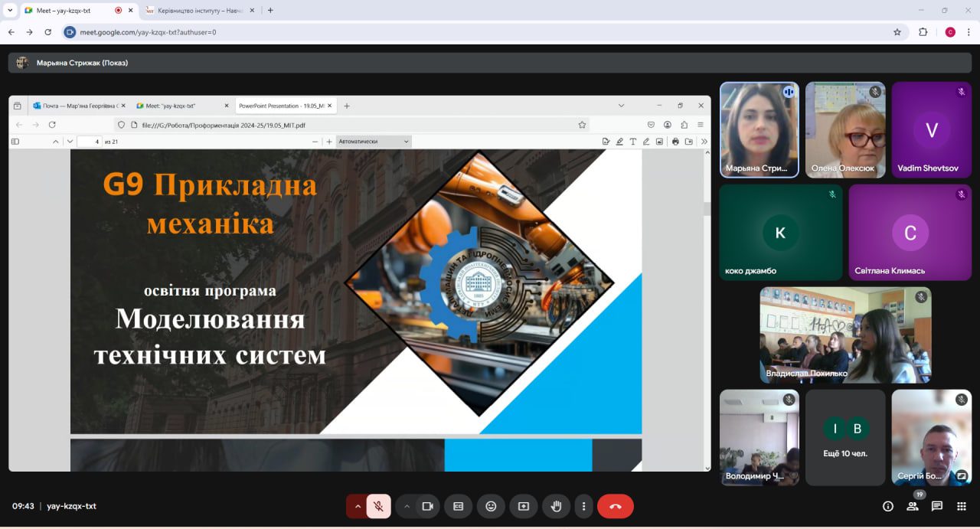Open Chrome three-dot menu
The height and width of the screenshot is (529, 980).
tap(969, 32)
